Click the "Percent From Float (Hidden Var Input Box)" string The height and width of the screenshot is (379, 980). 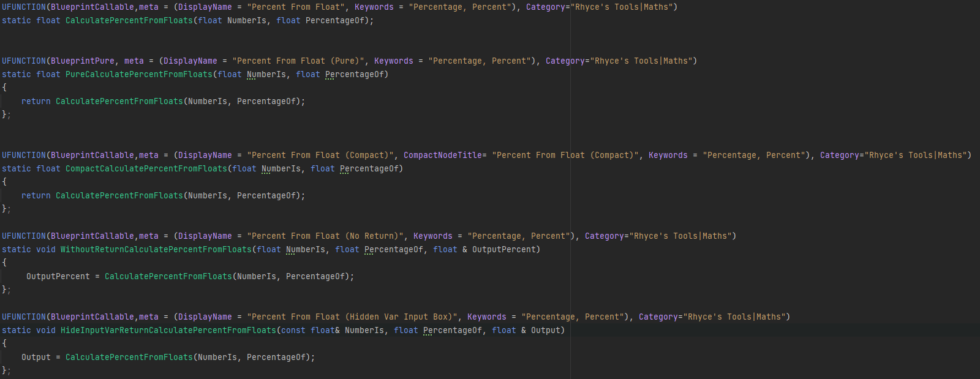click(352, 317)
